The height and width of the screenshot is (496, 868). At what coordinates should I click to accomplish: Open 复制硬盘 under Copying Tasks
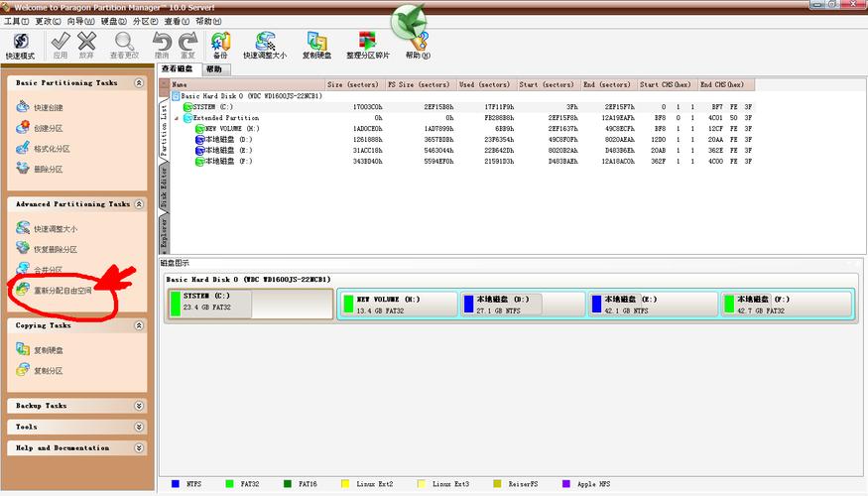[x=40, y=349]
